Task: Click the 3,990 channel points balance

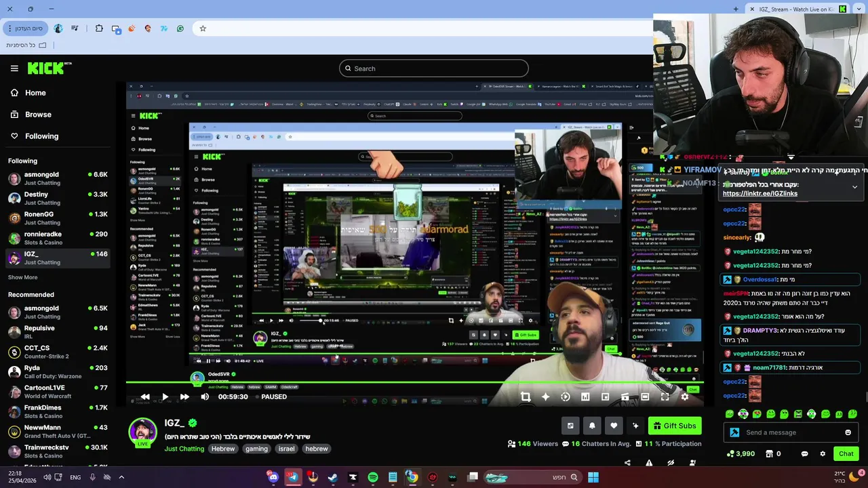Action: pyautogui.click(x=741, y=453)
